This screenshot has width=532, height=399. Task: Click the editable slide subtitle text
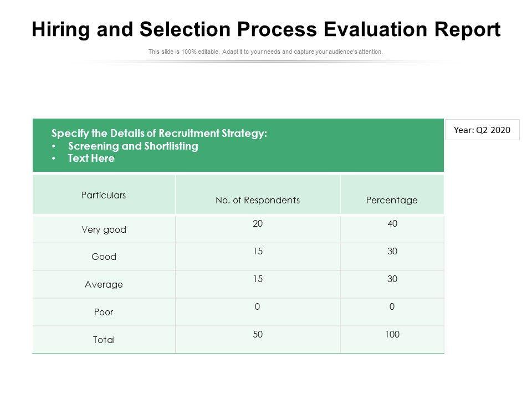point(265,52)
